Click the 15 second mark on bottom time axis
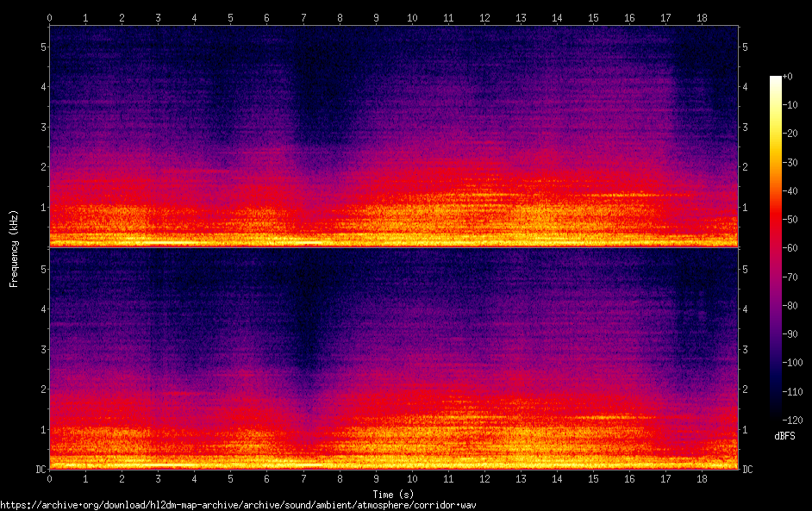Viewport: 812px width, 511px height. [593, 478]
